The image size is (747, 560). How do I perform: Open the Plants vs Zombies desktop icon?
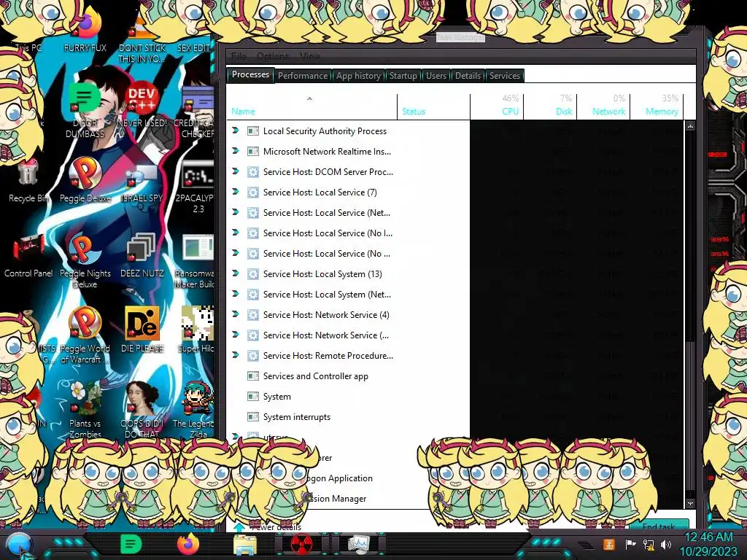pyautogui.click(x=85, y=410)
